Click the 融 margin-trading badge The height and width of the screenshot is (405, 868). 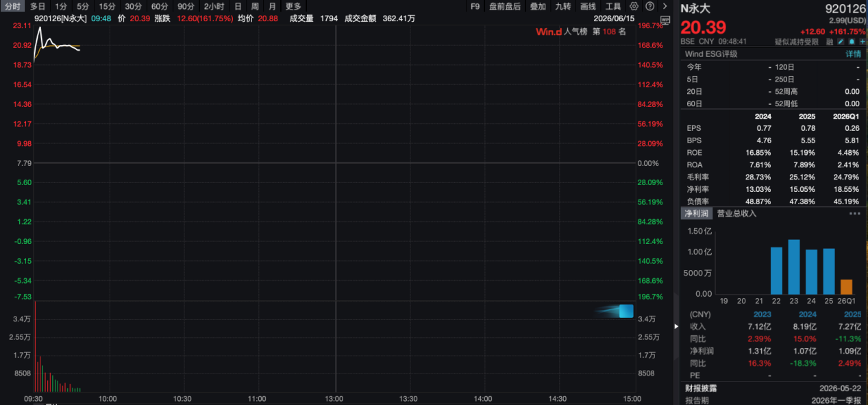830,42
